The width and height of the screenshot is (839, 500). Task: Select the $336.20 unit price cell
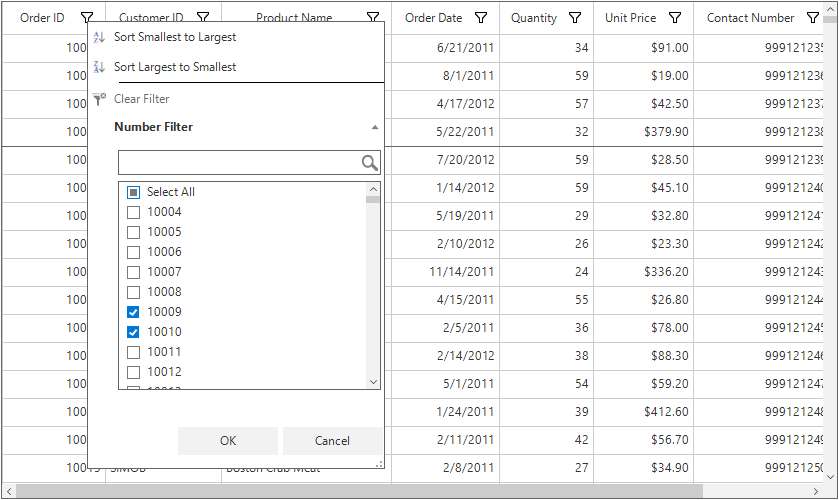point(644,271)
